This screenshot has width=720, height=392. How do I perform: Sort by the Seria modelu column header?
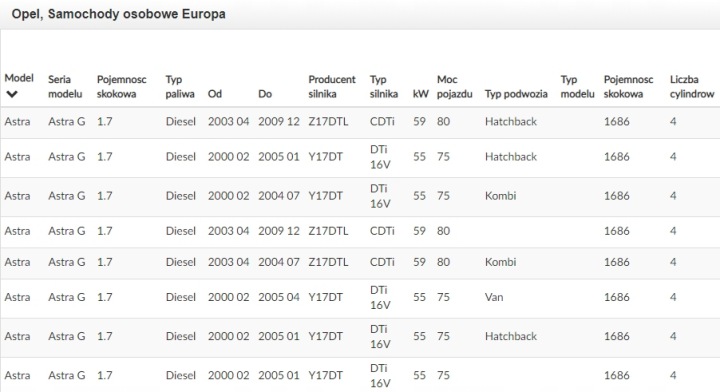65,86
